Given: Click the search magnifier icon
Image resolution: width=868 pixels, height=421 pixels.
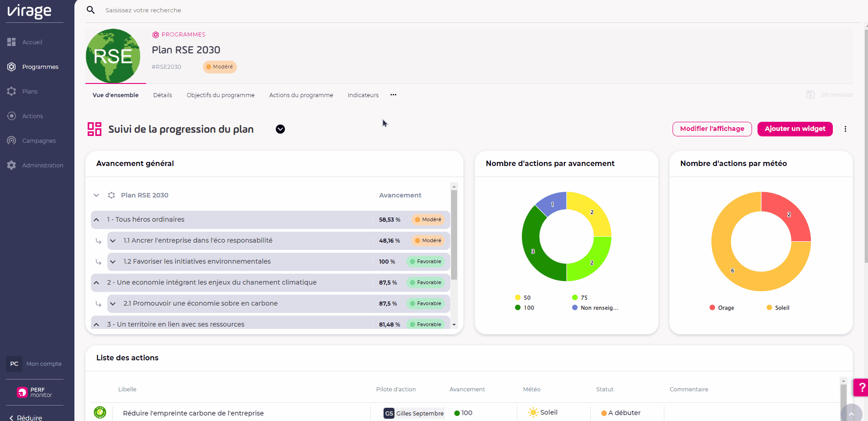Looking at the screenshot, I should click(90, 10).
